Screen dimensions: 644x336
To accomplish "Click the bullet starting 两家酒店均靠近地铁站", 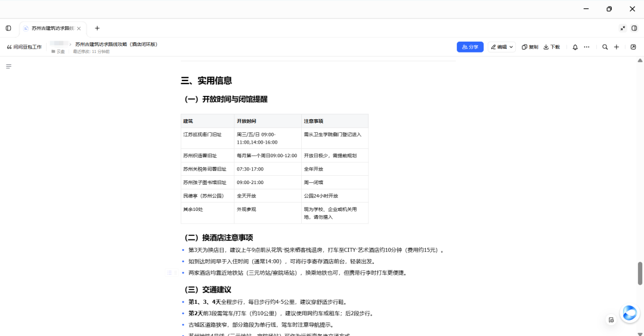I will click(x=298, y=273).
